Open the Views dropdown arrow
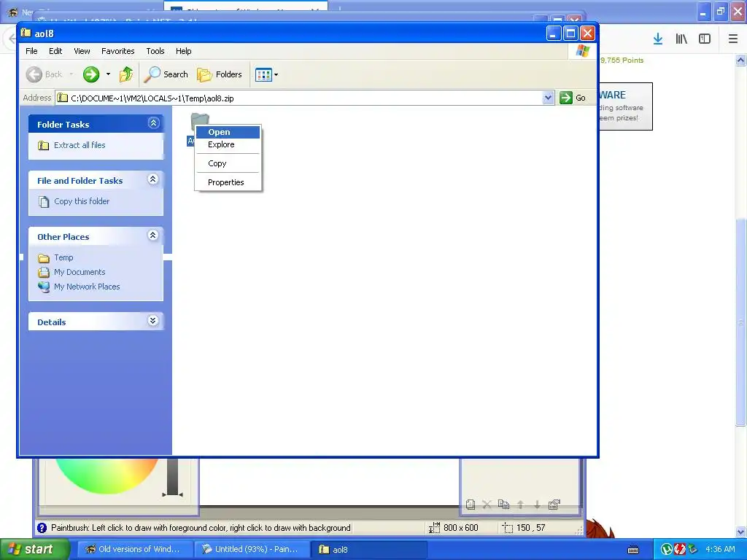This screenshot has width=747, height=560. 276,74
